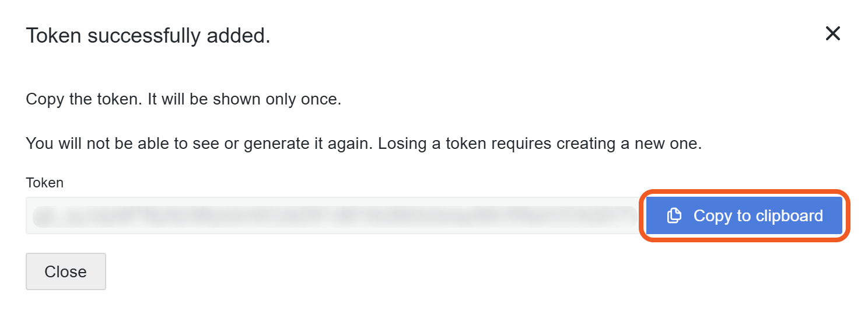Click the word "clipboard" on the blue button
Image resolution: width=868 pixels, height=317 pixels.
(789, 215)
